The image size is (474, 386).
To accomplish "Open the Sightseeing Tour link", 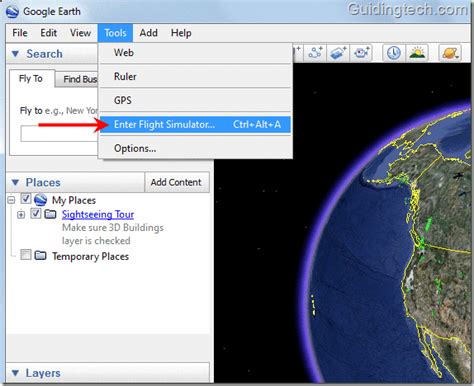I will (x=98, y=214).
